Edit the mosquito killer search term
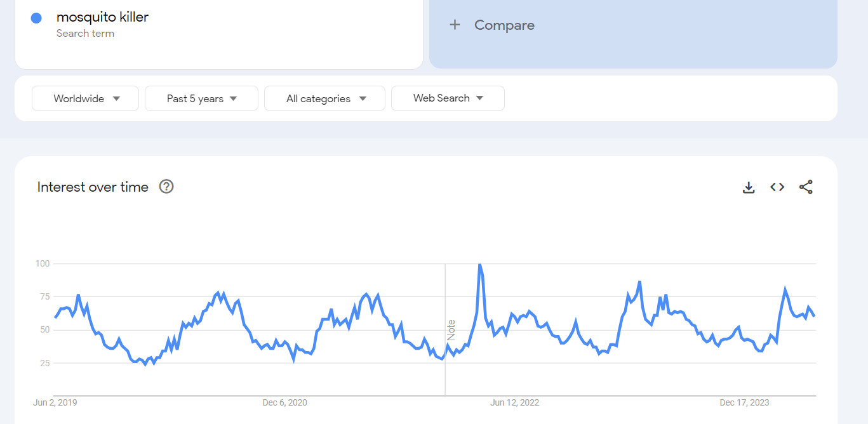The width and height of the screenshot is (868, 424). point(102,17)
